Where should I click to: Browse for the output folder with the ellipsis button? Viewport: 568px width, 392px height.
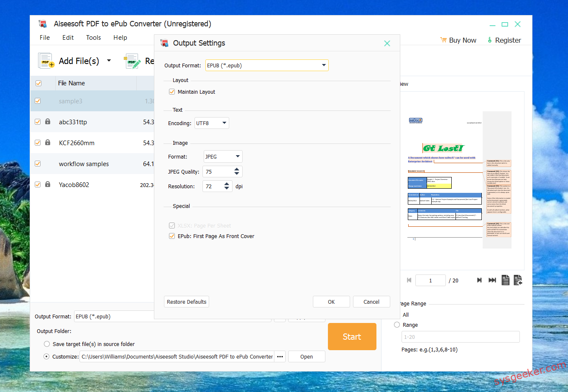280,357
